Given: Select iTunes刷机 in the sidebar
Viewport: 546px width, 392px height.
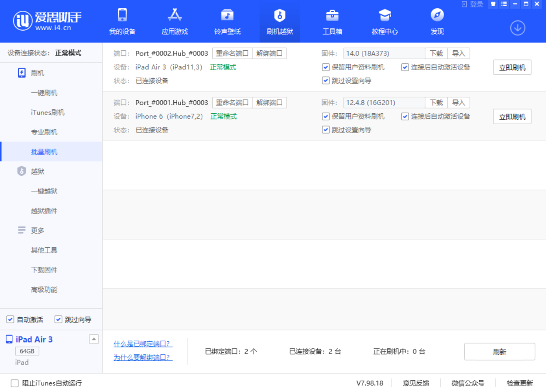Looking at the screenshot, I should pos(51,112).
